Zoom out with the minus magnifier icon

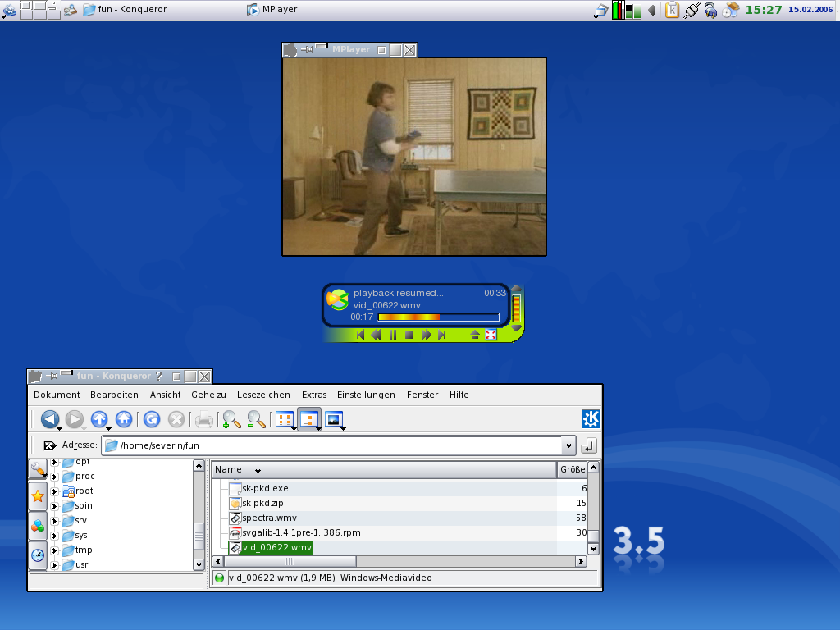click(256, 419)
